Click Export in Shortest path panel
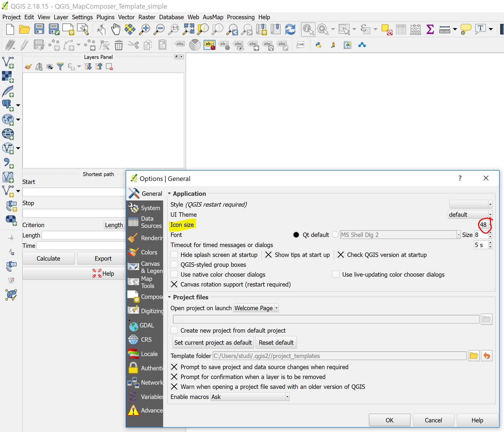The width and height of the screenshot is (504, 432). click(x=103, y=258)
